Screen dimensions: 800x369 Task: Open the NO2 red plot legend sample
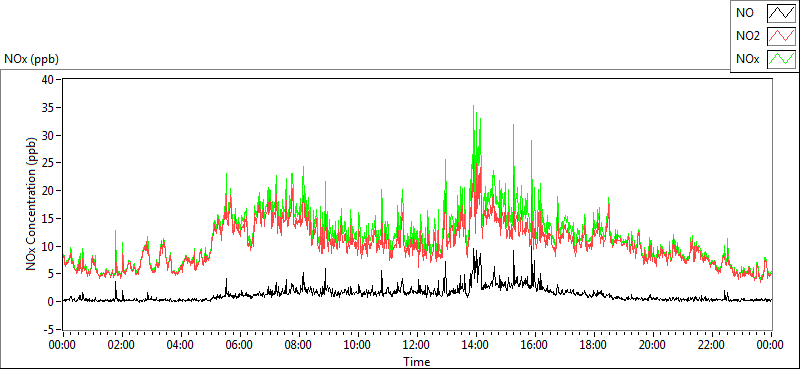click(x=781, y=36)
